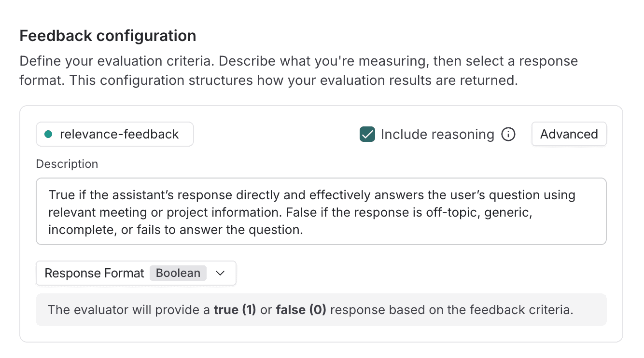644x358 pixels.
Task: Click the bold "false (0)" text
Action: pyautogui.click(x=301, y=309)
